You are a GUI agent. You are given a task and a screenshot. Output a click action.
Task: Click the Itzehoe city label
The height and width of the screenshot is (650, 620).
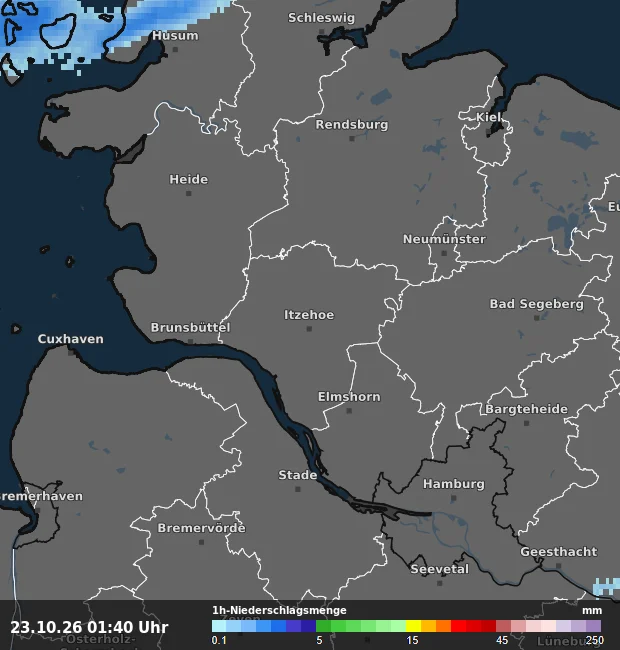pos(309,315)
